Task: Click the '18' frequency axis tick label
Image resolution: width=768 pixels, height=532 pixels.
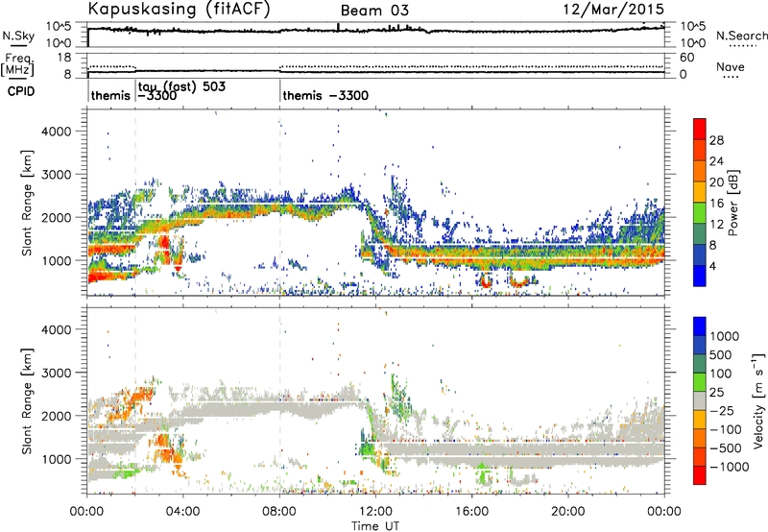Action: point(64,58)
